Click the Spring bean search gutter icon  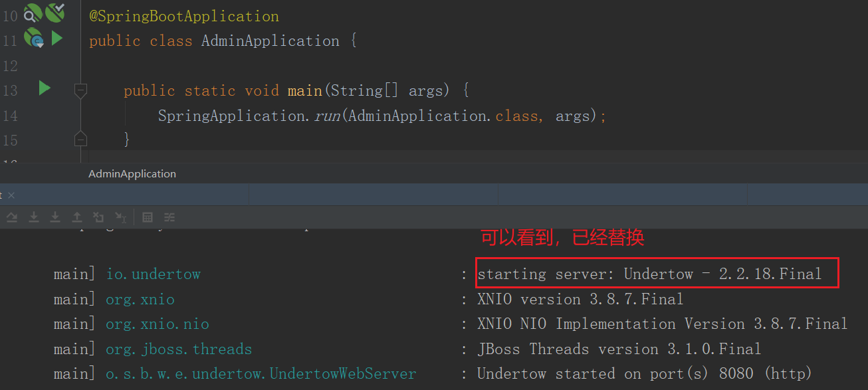tap(33, 13)
